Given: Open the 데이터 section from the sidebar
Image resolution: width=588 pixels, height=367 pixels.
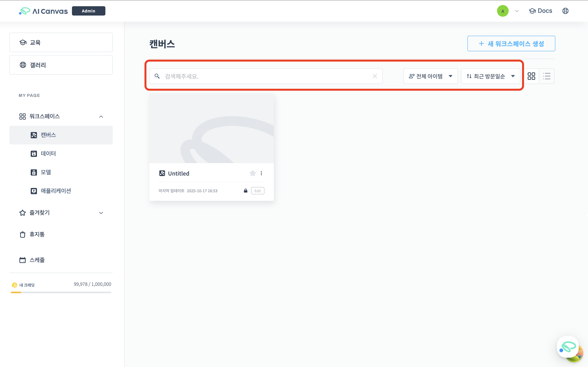Looking at the screenshot, I should point(48,153).
